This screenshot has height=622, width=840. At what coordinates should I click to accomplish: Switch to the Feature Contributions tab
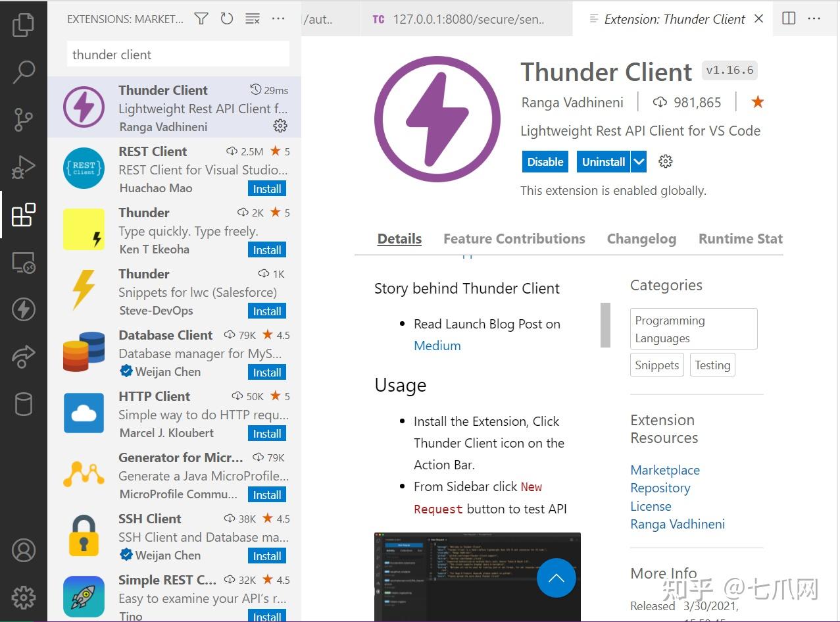(x=514, y=238)
